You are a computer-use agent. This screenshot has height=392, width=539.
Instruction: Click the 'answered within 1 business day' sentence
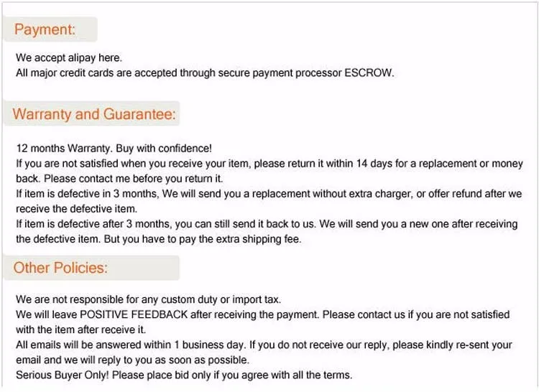tap(131, 345)
